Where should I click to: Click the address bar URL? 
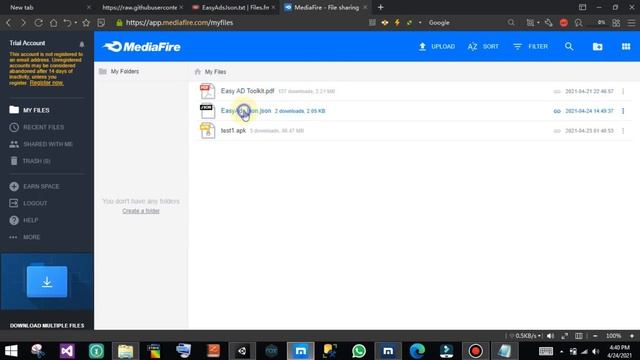point(180,23)
